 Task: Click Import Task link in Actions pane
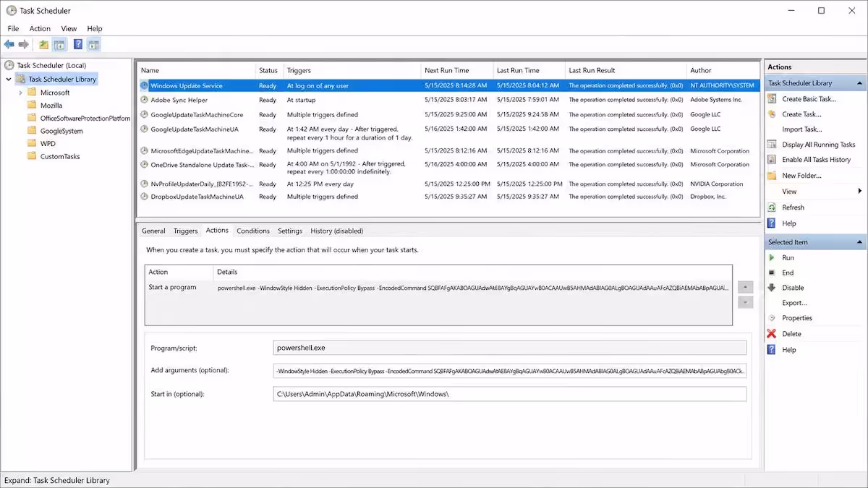point(802,129)
